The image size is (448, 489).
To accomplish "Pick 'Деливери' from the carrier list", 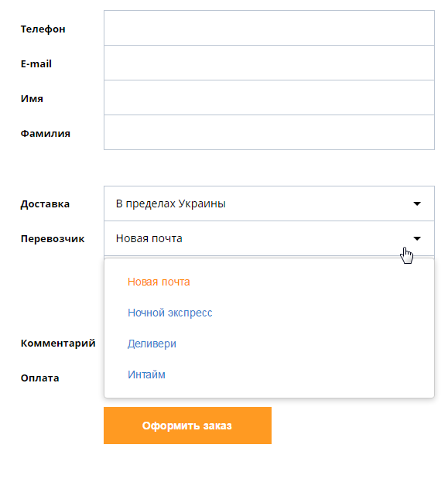I will 152,344.
